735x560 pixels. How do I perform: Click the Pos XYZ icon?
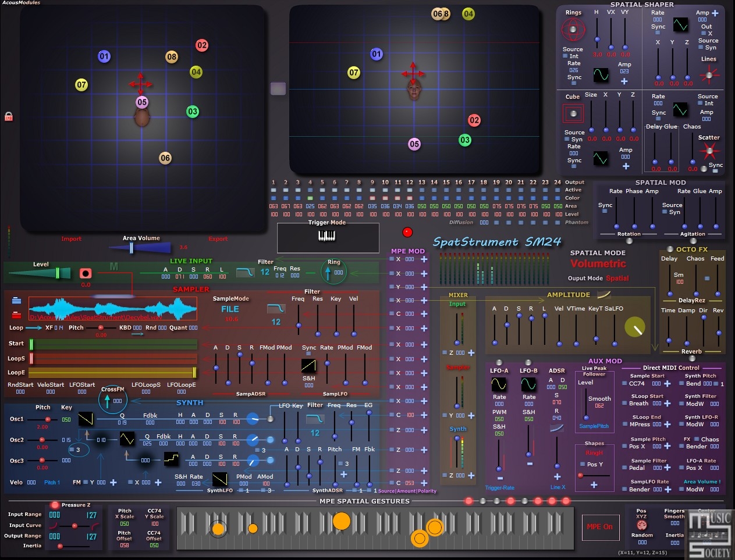click(x=641, y=525)
